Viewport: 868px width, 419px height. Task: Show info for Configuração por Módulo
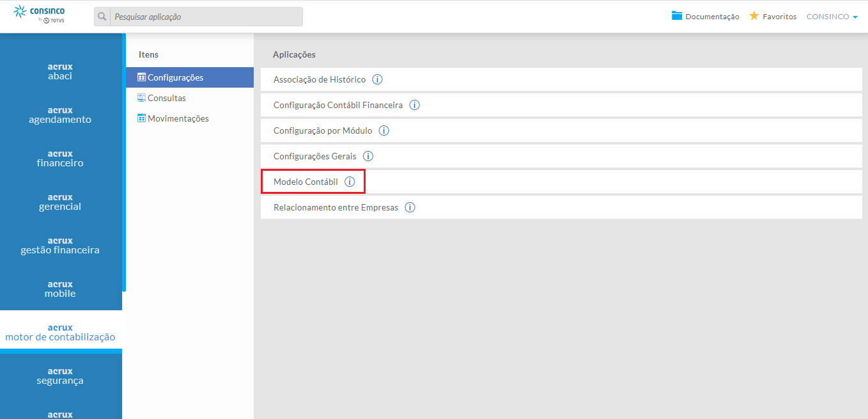384,130
